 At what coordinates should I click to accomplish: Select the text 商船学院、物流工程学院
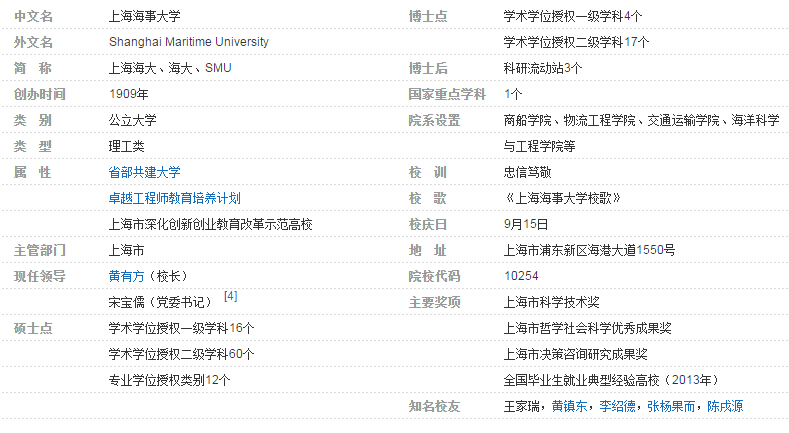pos(569,121)
